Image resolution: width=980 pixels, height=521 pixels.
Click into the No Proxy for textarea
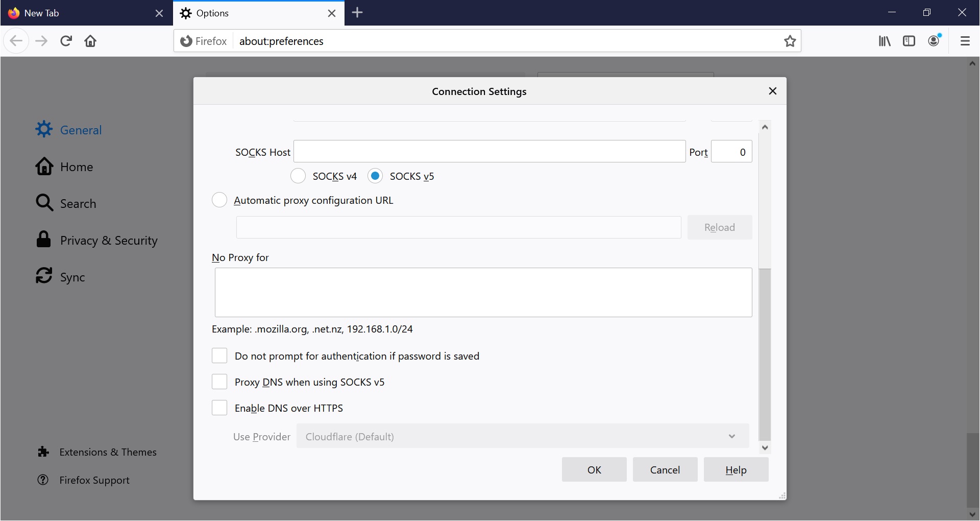point(483,292)
